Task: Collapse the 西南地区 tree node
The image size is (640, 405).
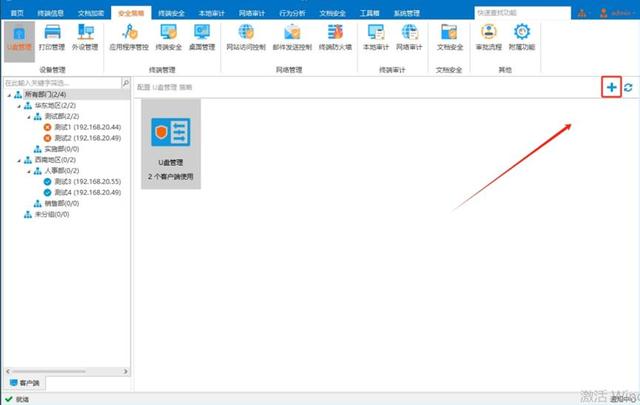Action: pos(19,160)
